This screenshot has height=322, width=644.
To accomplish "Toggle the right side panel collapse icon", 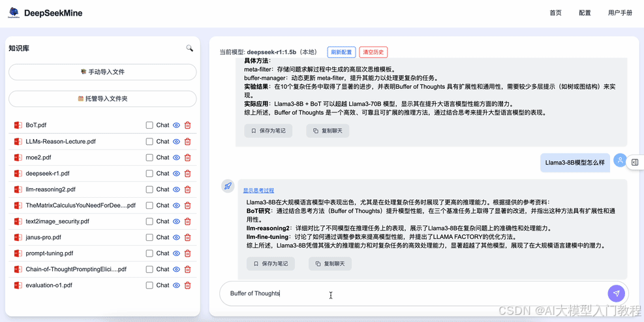I will 635,163.
